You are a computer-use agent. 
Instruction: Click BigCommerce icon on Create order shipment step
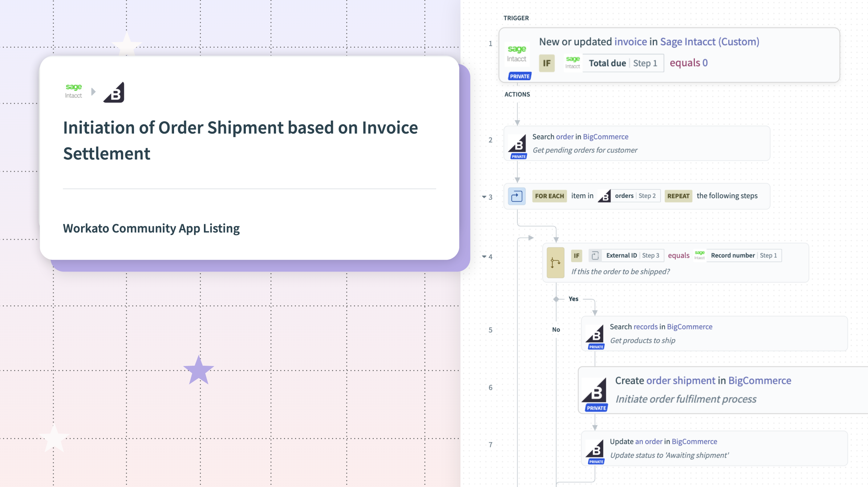pyautogui.click(x=594, y=390)
